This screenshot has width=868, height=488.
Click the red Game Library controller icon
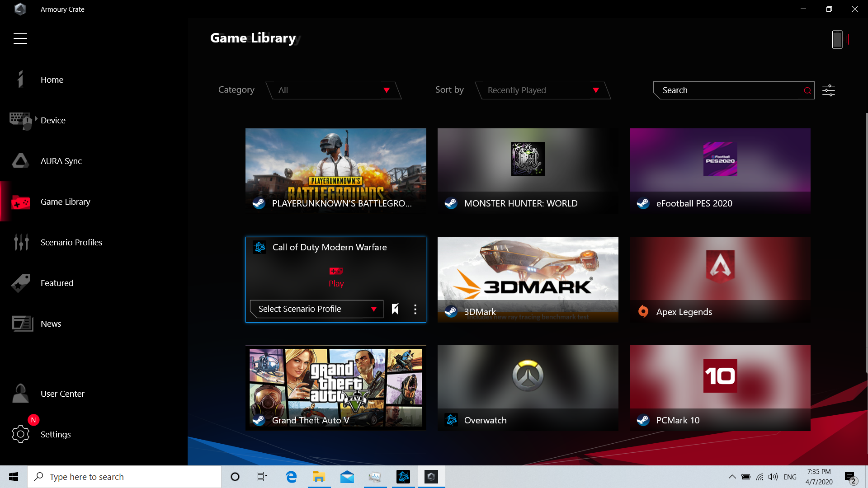click(20, 202)
